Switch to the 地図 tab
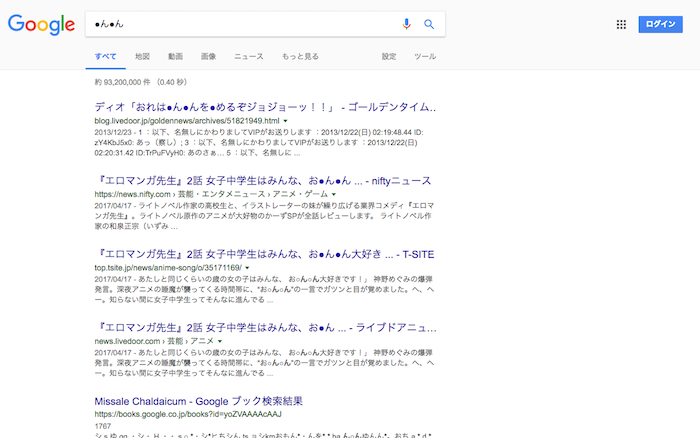The width and height of the screenshot is (700, 438). point(142,57)
